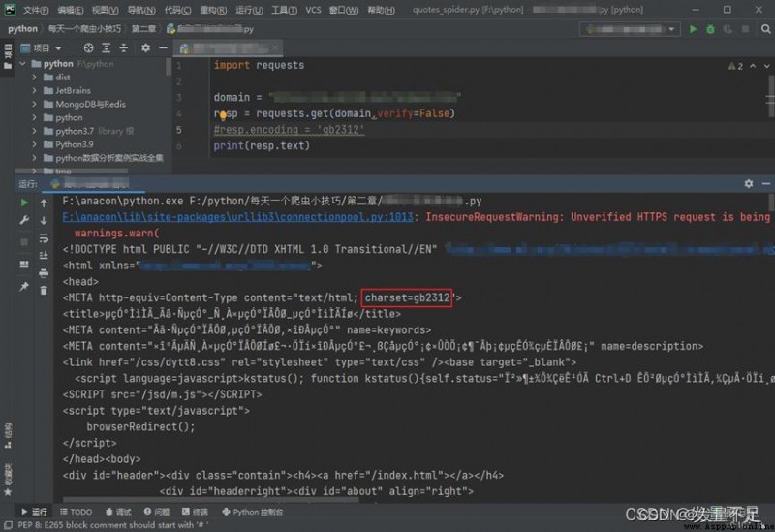Place cursor on print(resp.text) line
775x532 pixels.
pyautogui.click(x=262, y=146)
